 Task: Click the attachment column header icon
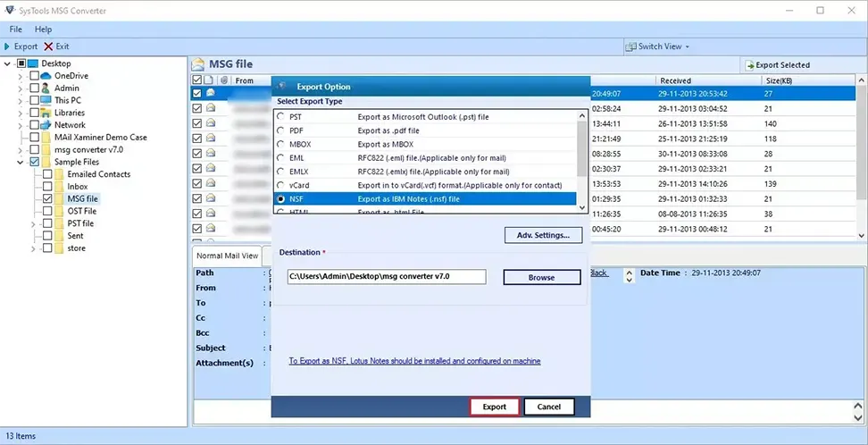[x=224, y=80]
